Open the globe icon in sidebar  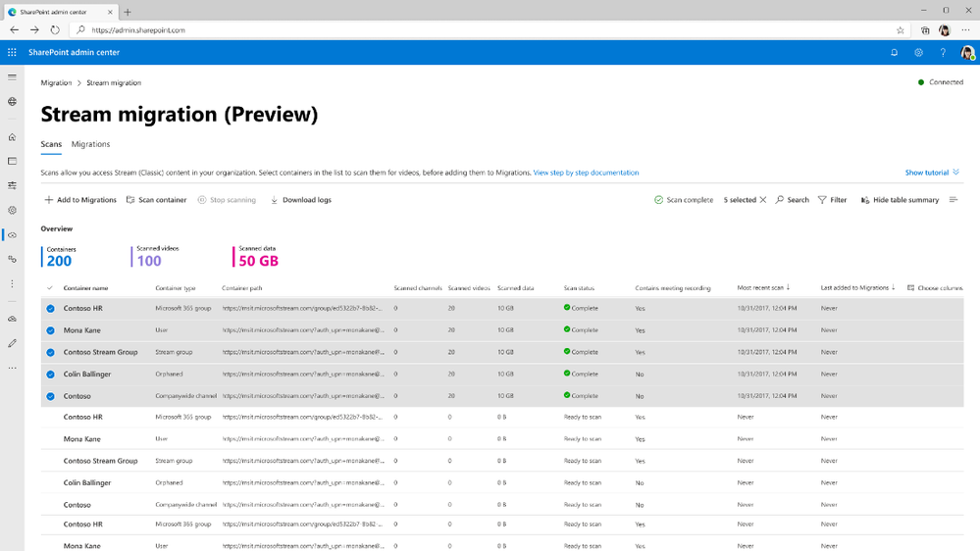tap(12, 101)
